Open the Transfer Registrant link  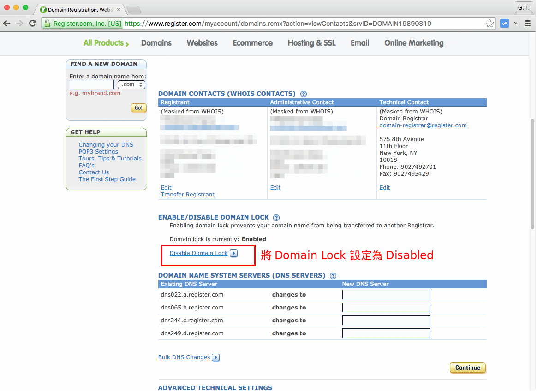[x=187, y=194]
